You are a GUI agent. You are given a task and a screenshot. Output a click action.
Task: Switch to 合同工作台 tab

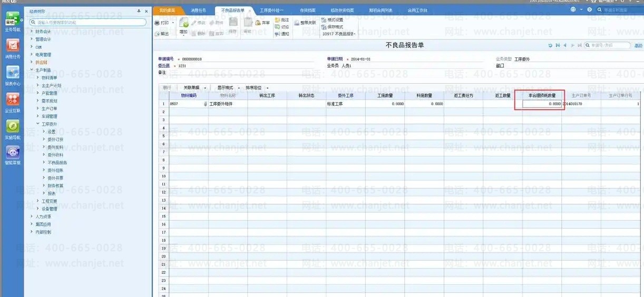tap(417, 10)
